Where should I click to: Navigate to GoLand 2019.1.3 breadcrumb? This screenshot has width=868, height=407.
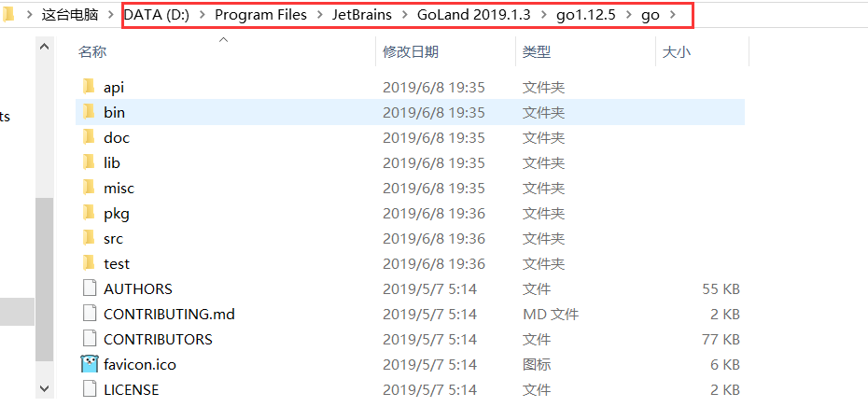pyautogui.click(x=474, y=15)
